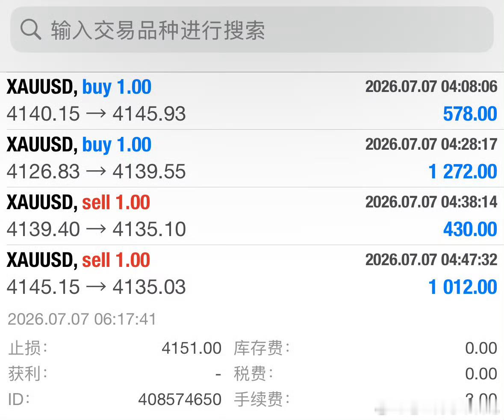Tap the price range 4126.83 → 4139.55
This screenshot has height=420, width=504.
[96, 172]
